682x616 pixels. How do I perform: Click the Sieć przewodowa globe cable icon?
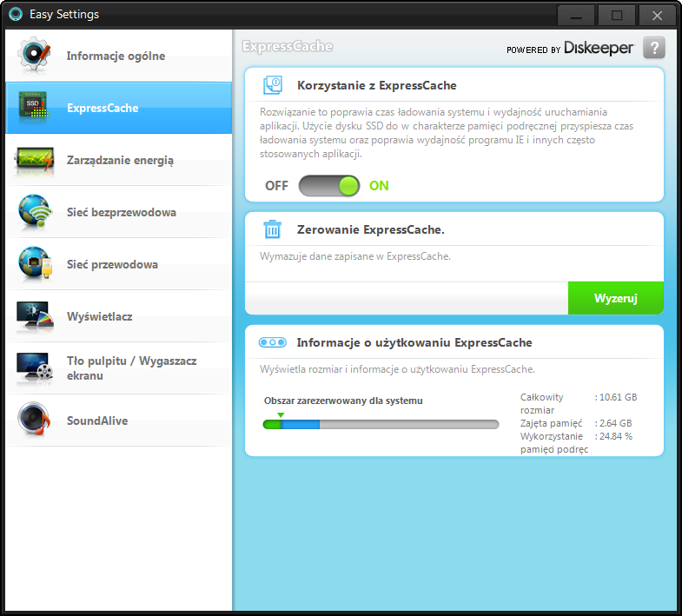coord(35,263)
